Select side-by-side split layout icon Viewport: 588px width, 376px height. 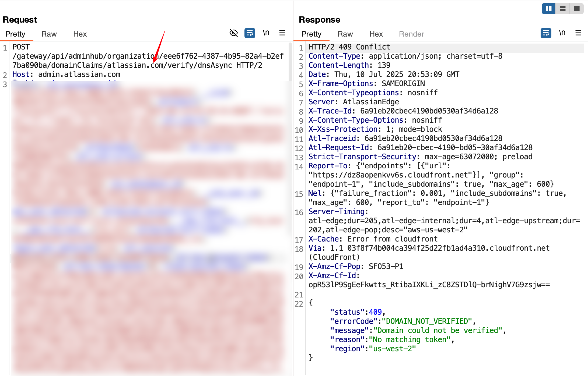click(548, 9)
